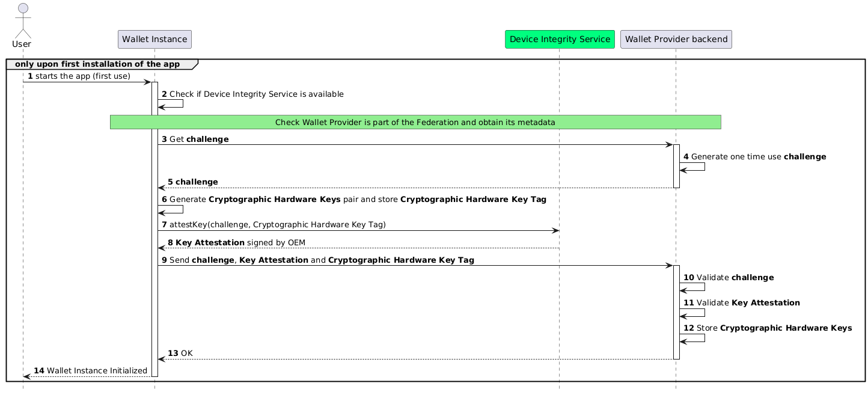The height and width of the screenshot is (395, 868).
Task: Click the attestKey message label
Action: pos(277,224)
